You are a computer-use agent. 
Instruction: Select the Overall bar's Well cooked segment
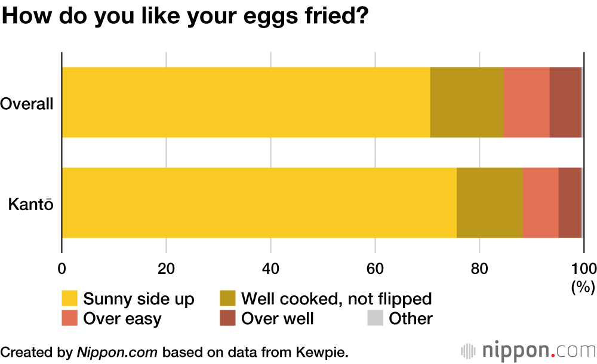pos(466,102)
